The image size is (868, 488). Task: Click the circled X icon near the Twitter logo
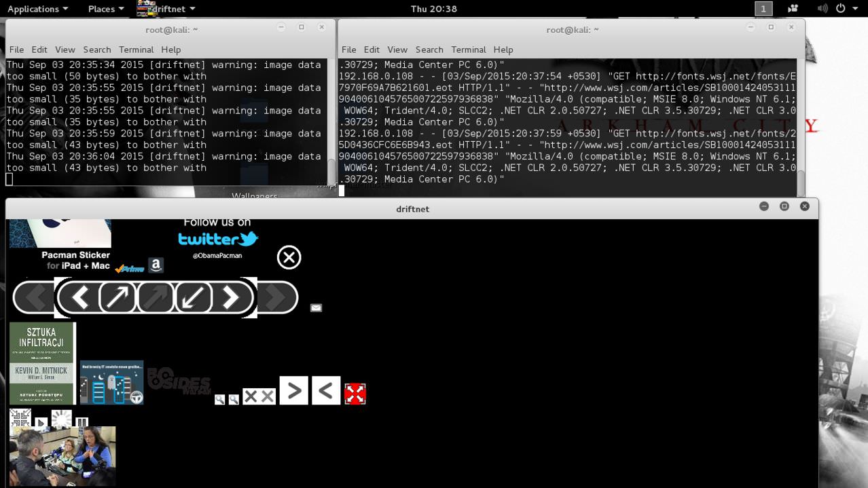click(x=289, y=257)
